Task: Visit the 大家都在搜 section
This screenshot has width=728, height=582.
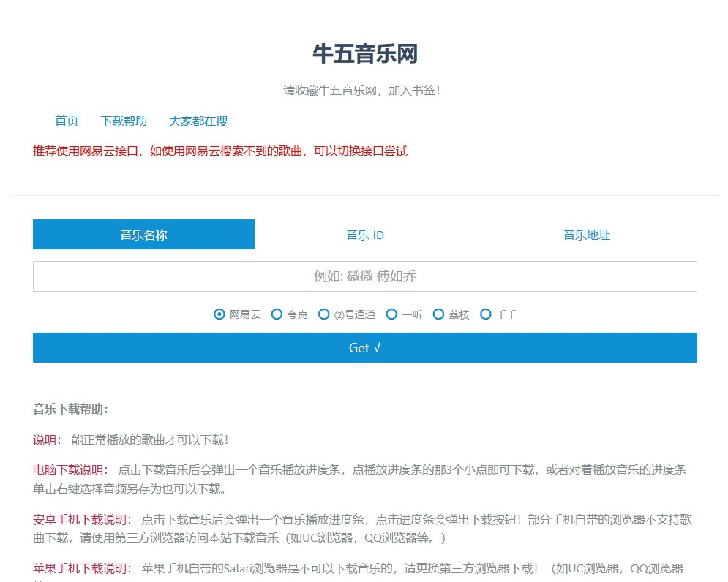Action: (x=198, y=121)
